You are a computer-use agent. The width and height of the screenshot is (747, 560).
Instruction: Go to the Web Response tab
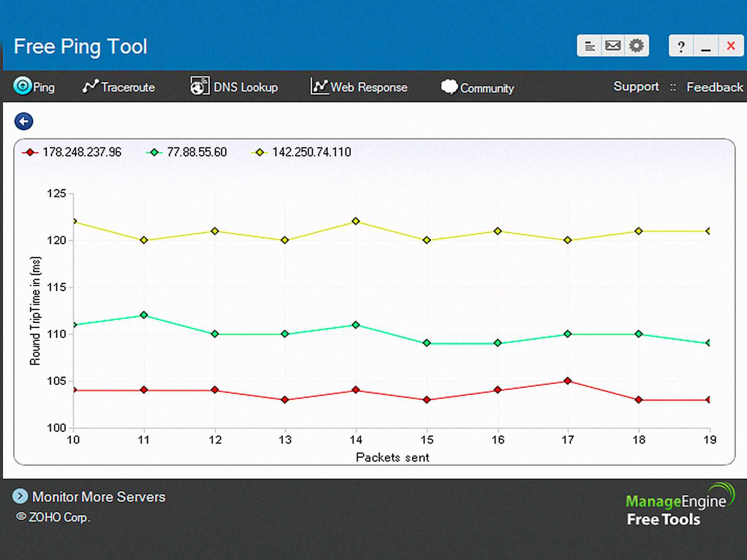(359, 87)
